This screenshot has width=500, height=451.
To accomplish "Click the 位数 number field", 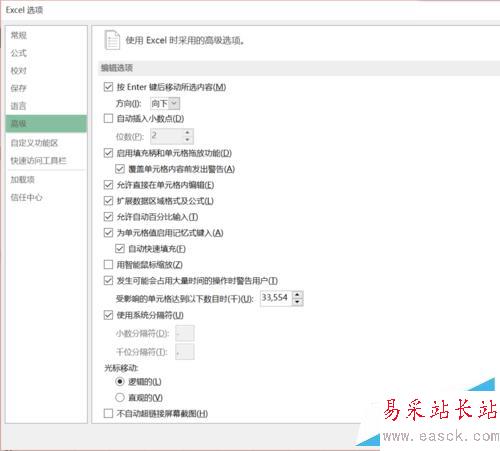I will [167, 136].
